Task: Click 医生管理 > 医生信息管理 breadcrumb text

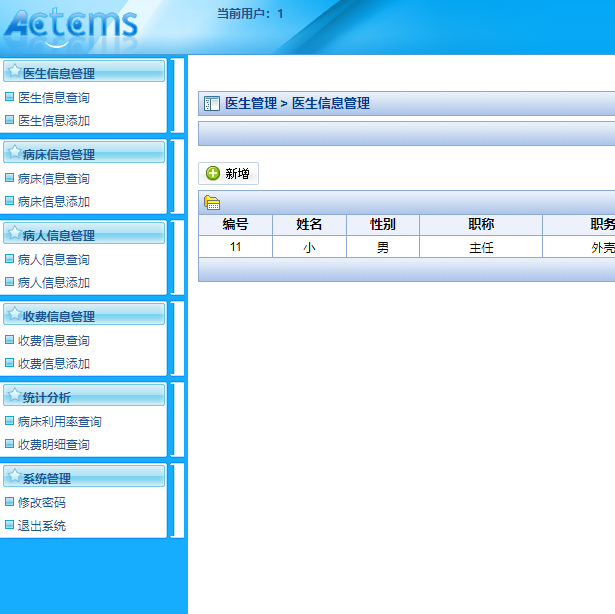Action: [x=297, y=104]
